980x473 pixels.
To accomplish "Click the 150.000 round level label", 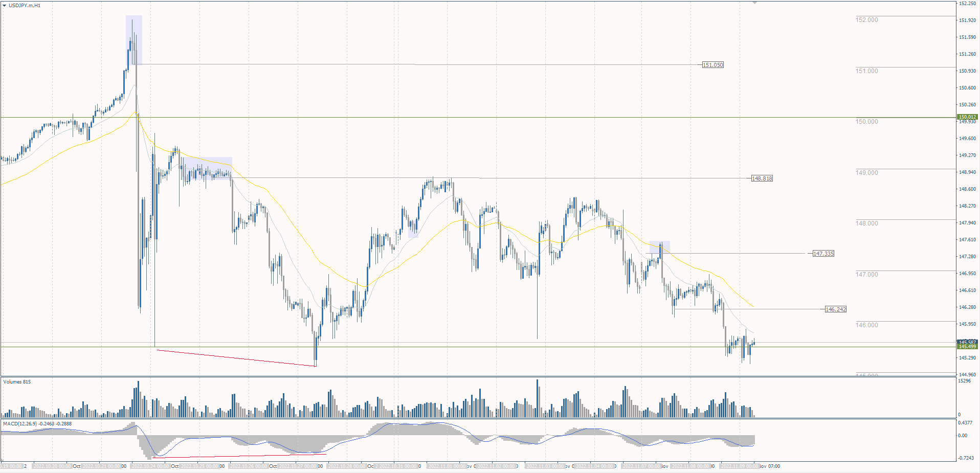I will 866,122.
